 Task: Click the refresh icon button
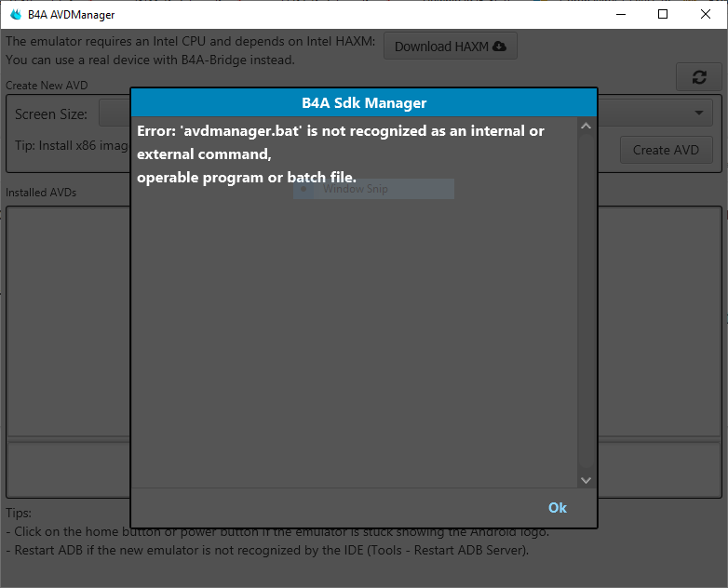(x=699, y=77)
